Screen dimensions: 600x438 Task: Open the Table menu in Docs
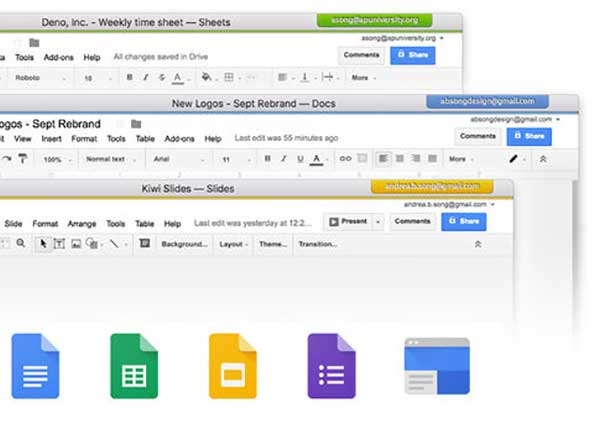click(x=145, y=138)
